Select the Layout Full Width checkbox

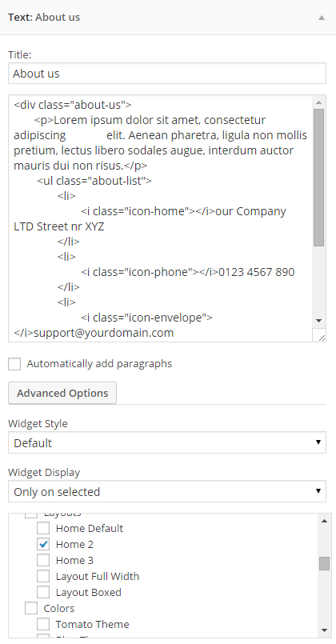(x=43, y=576)
